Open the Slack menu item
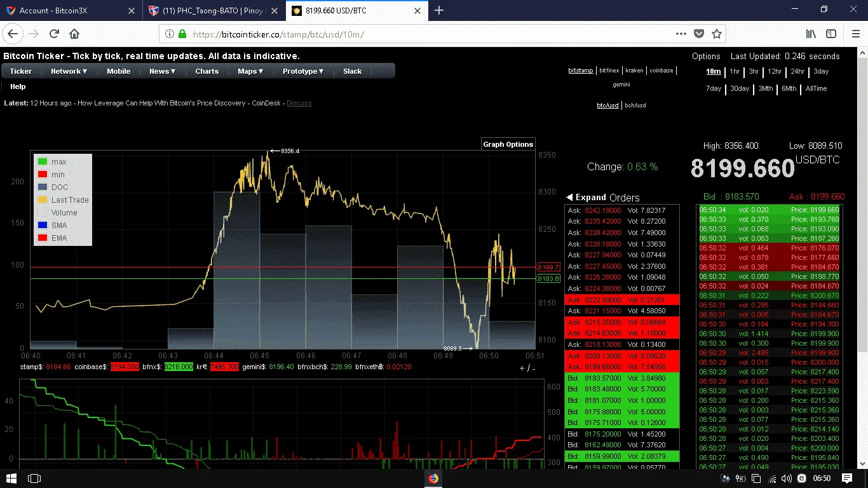Image resolution: width=868 pixels, height=488 pixels. tap(353, 71)
